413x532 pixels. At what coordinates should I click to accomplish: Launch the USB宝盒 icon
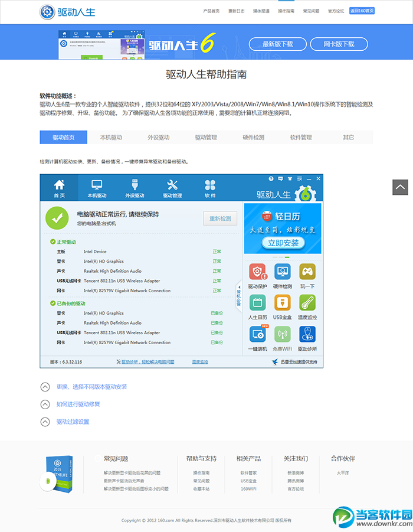[283, 303]
